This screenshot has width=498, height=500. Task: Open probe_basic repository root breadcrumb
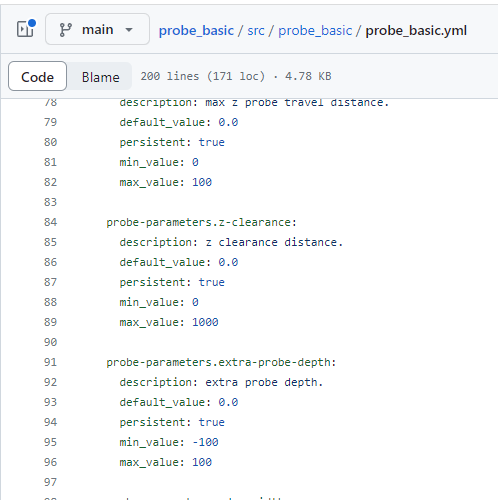[196, 30]
